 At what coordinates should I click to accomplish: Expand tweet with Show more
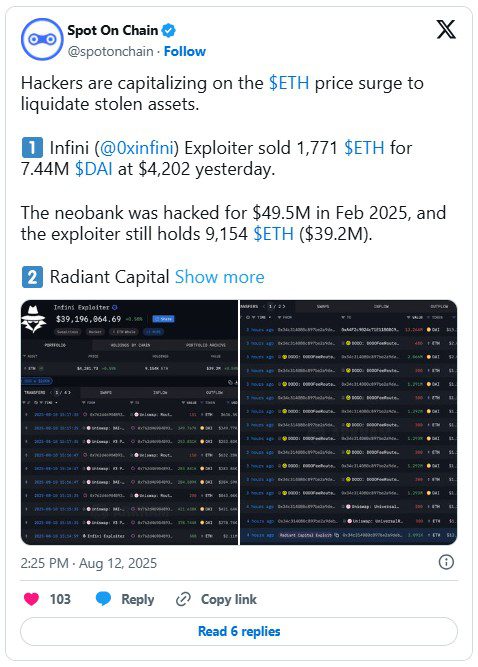pos(219,277)
